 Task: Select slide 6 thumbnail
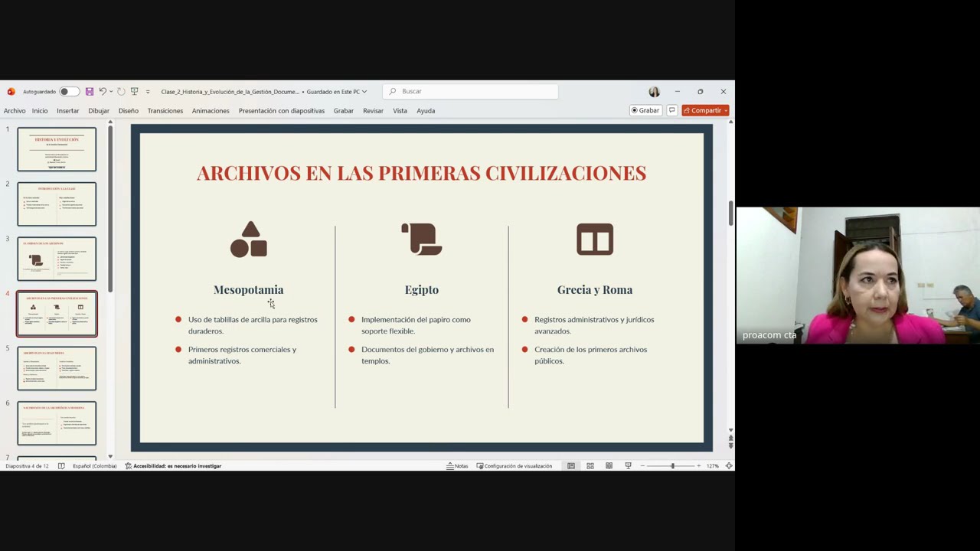click(57, 423)
